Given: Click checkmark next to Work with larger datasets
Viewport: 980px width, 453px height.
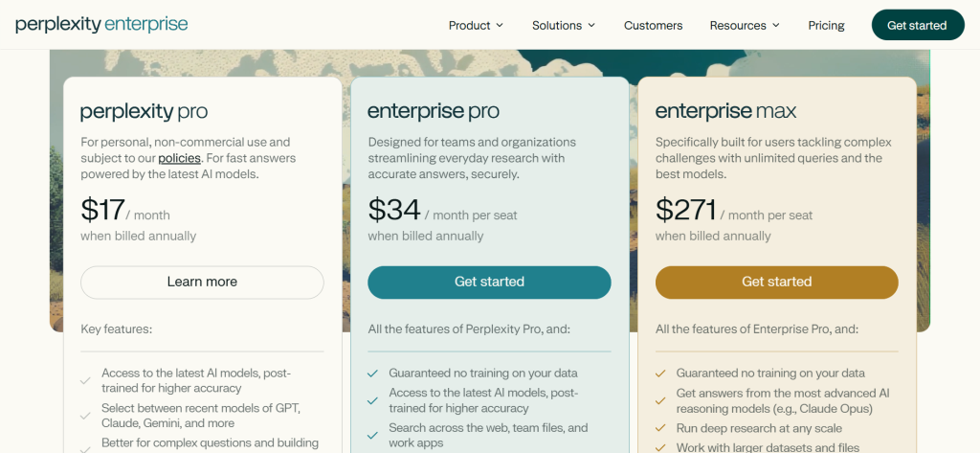Looking at the screenshot, I should (659, 448).
